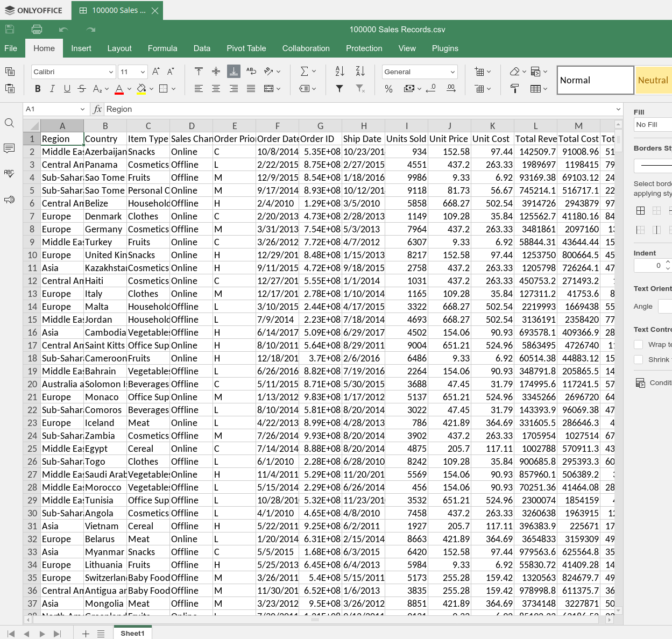Enable the Shrink to fit checkbox
This screenshot has height=639, width=672.
(x=638, y=360)
